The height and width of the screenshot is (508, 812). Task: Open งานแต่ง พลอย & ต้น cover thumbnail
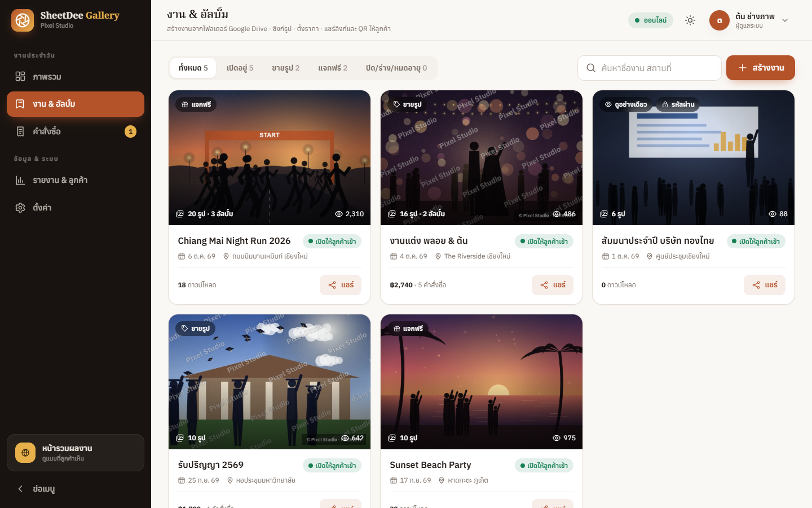point(482,158)
